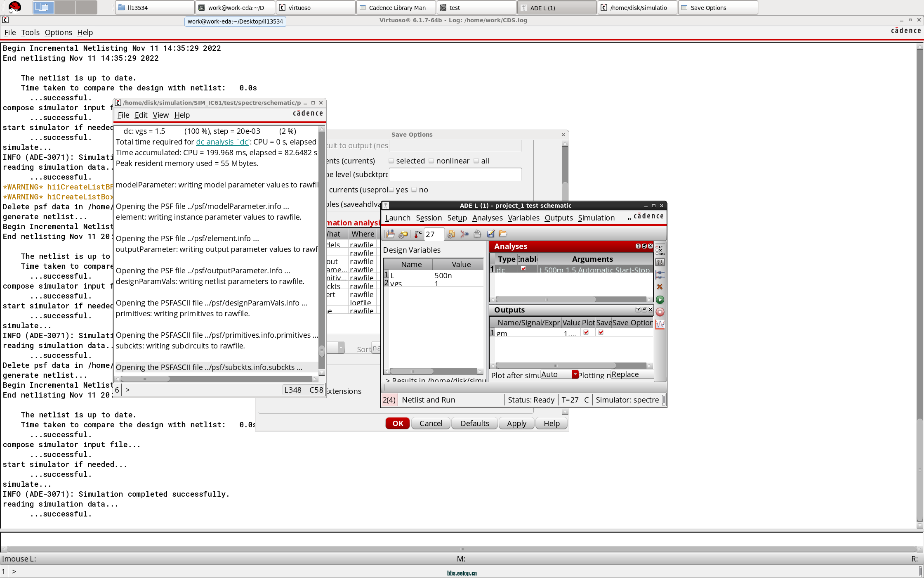Open View menu in spectre log window
The width and height of the screenshot is (924, 578).
point(160,115)
